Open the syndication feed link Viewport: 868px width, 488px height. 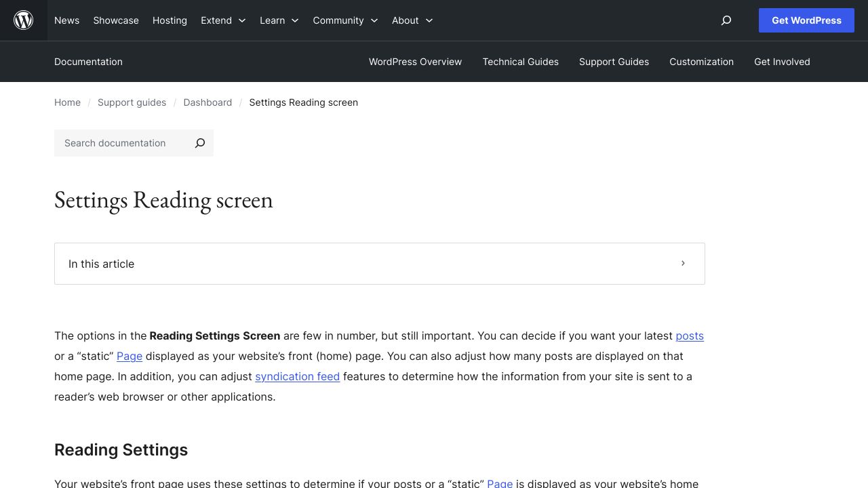pyautogui.click(x=297, y=376)
